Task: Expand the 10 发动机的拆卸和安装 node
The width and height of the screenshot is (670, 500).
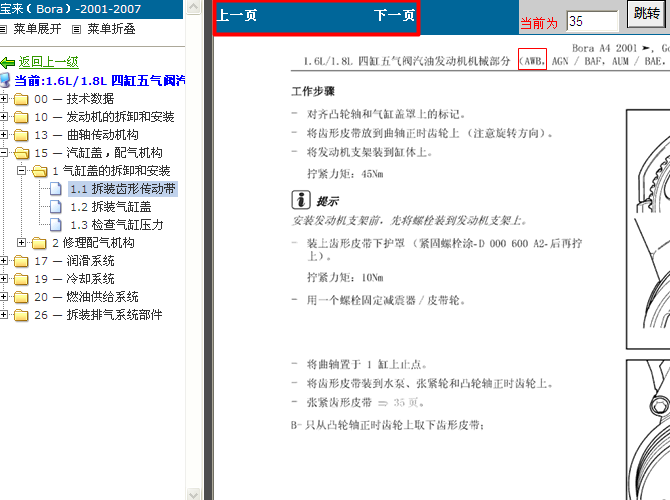Action: click(x=3, y=117)
